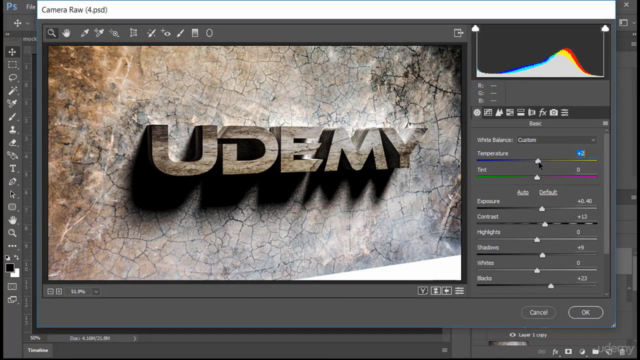Open the Timeline panel tab
The width and height of the screenshot is (640, 360).
[x=38, y=350]
